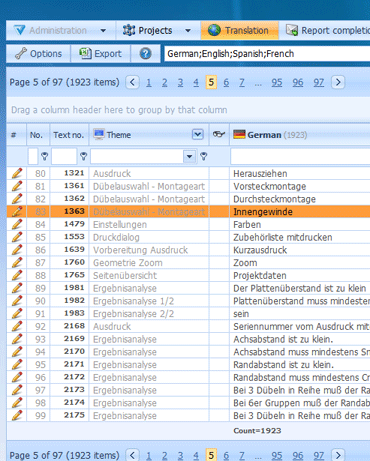Edit row 90 via pencil icon
This screenshot has height=461, width=370.
pyautogui.click(x=17, y=301)
